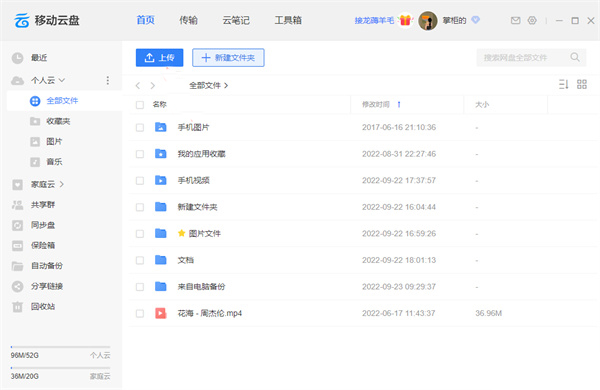Click the star on 图片文件
The image size is (600, 390).
point(182,233)
